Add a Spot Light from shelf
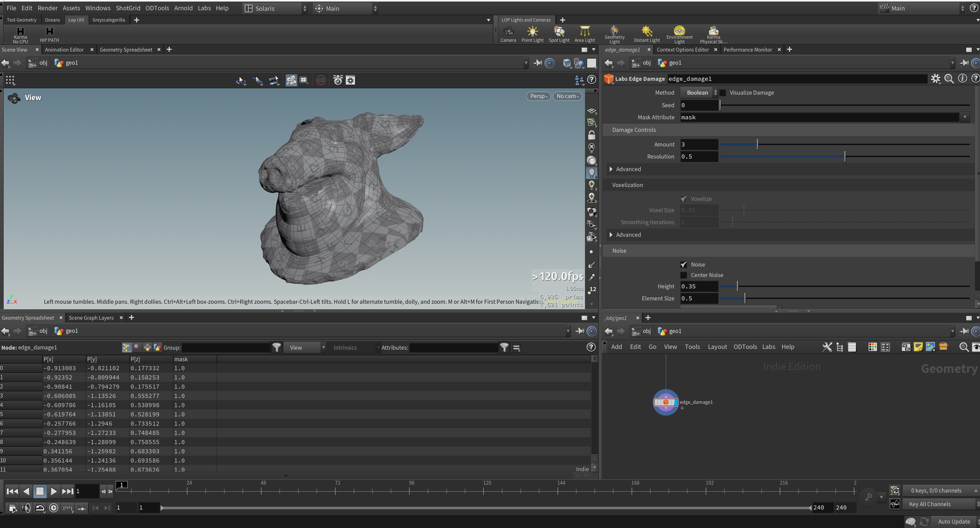980x528 pixels. [x=559, y=34]
